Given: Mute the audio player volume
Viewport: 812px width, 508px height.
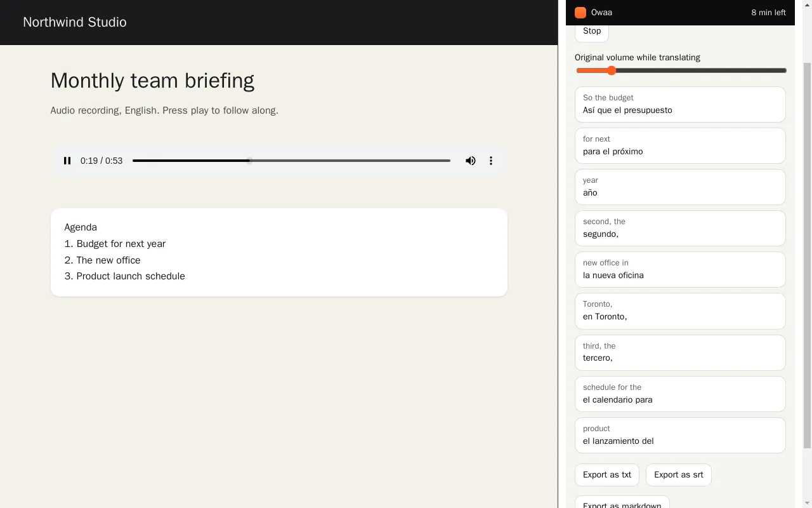Looking at the screenshot, I should click(x=471, y=161).
